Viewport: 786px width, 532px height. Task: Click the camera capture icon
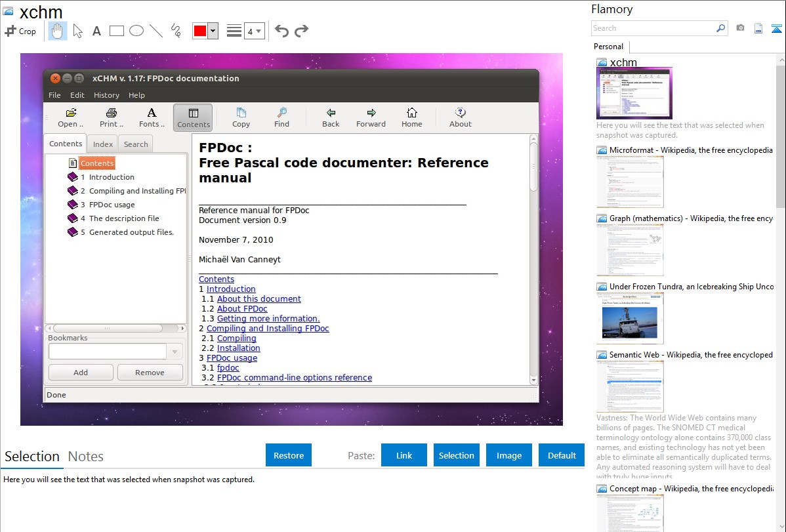[740, 28]
